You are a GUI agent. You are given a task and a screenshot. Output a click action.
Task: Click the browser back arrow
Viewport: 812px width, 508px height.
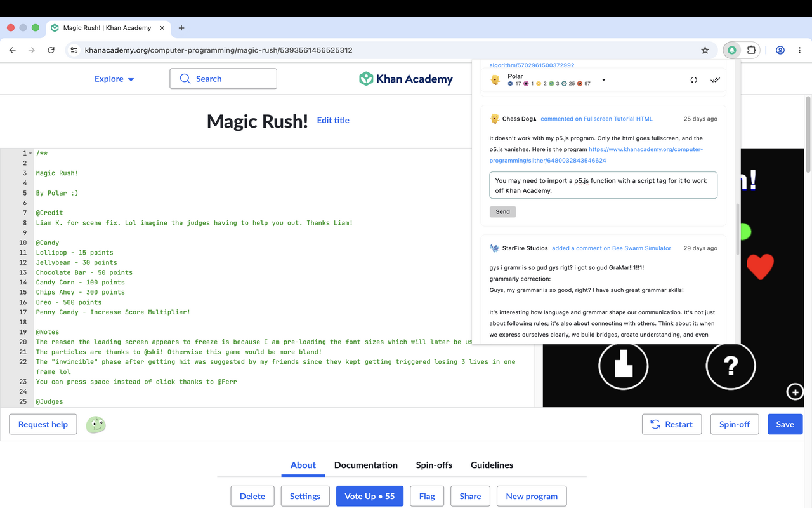(13, 50)
